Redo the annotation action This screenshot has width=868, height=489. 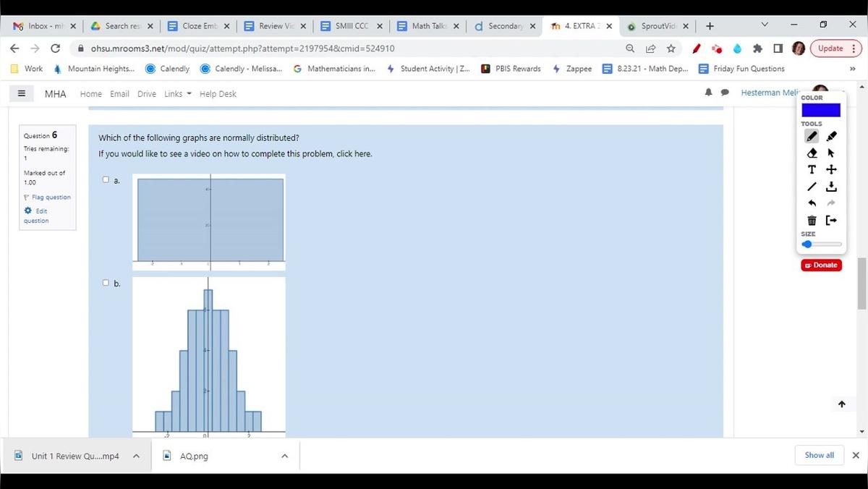831,203
